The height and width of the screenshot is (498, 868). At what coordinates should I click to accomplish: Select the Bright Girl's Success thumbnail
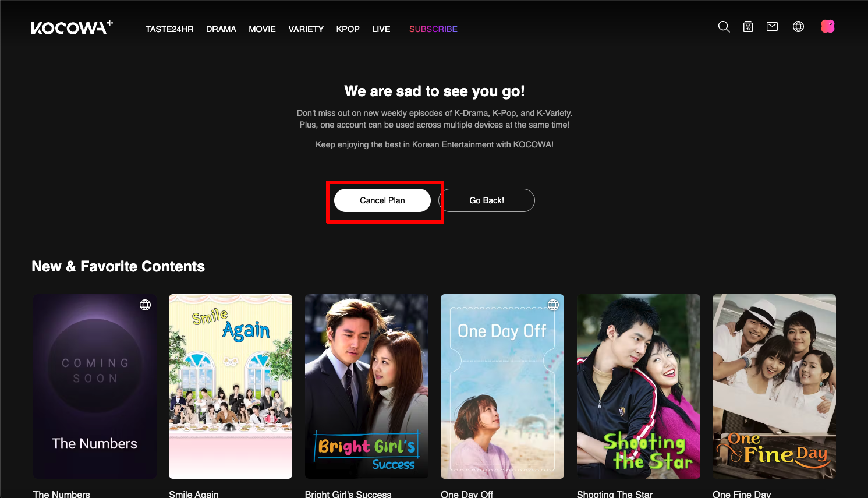point(366,386)
